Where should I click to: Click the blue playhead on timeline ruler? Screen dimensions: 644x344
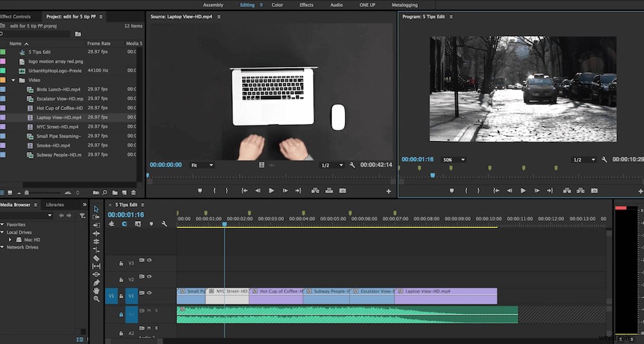coord(224,224)
